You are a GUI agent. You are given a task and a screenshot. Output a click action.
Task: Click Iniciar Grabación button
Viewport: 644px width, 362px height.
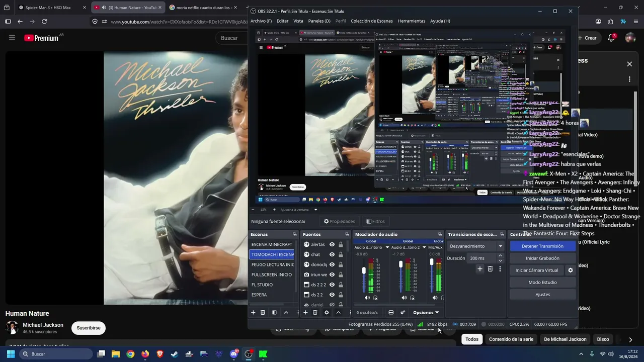click(542, 258)
